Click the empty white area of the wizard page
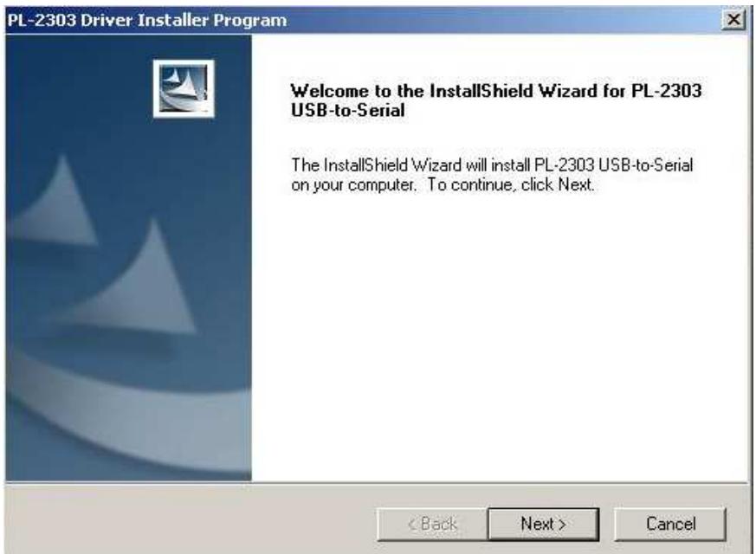The image size is (756, 554). (499, 338)
